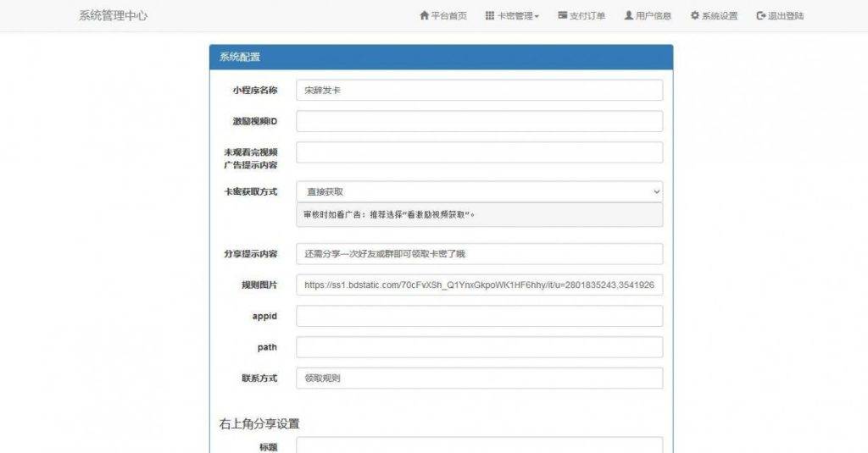Viewport: 868px width, 453px height.
Task: Click the 卡密获取方式 label
Action: pos(250,192)
